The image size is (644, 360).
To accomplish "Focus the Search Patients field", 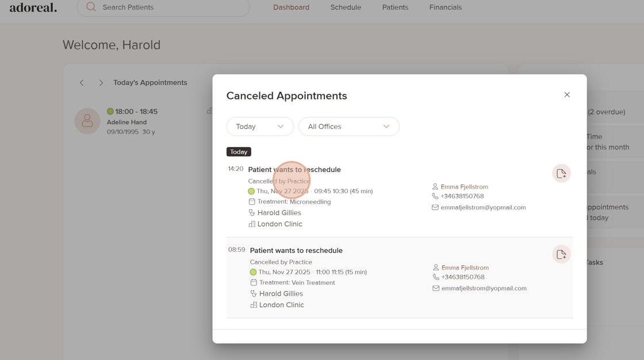I will coord(163,7).
